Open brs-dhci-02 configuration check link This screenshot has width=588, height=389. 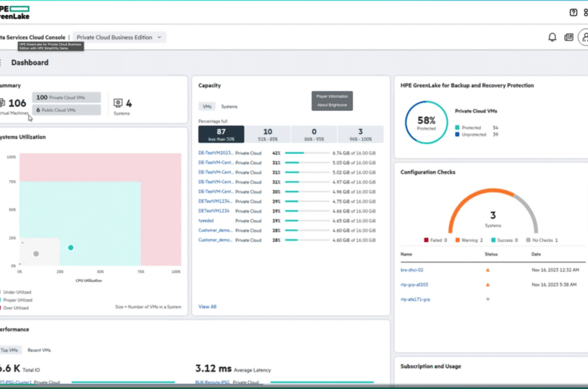click(412, 270)
